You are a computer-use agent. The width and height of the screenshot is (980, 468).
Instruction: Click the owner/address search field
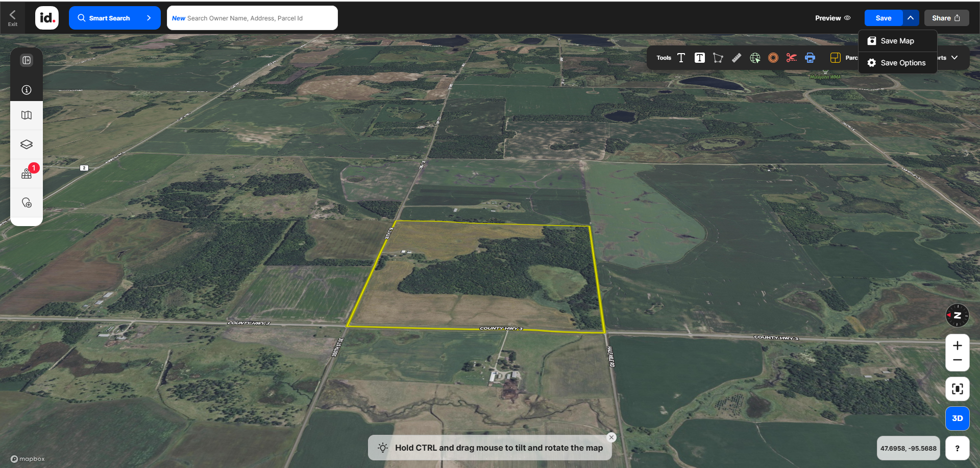252,18
